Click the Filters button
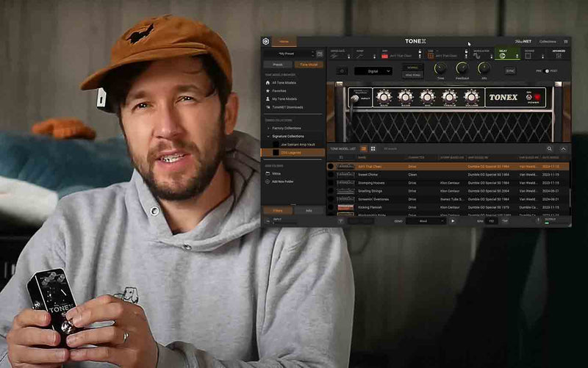Image resolution: width=588 pixels, height=368 pixels. (278, 211)
